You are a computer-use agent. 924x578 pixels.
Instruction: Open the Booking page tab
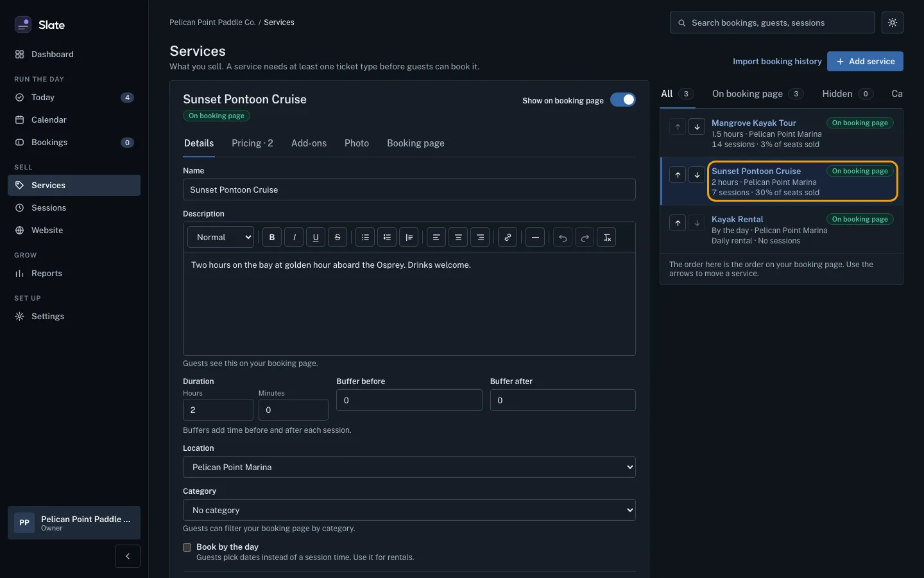pyautogui.click(x=416, y=143)
